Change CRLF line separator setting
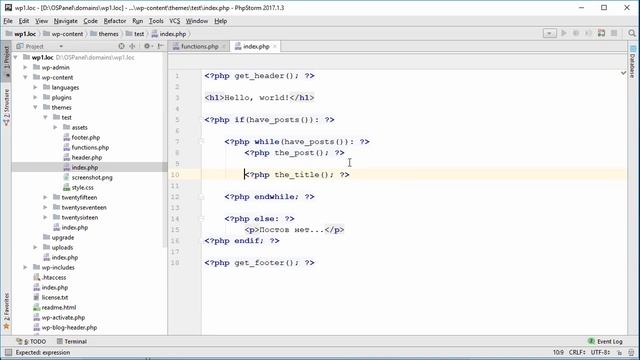This screenshot has width=640, height=360. (577, 352)
